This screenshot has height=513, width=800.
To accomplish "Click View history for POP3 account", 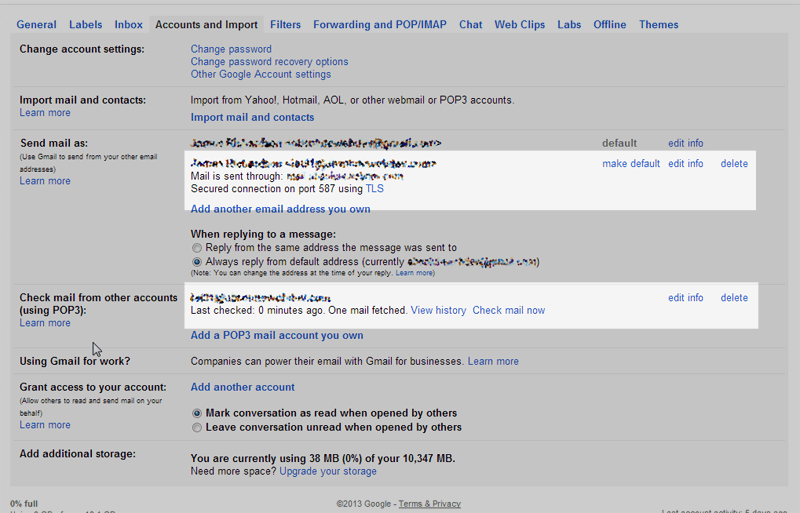I will click(438, 310).
